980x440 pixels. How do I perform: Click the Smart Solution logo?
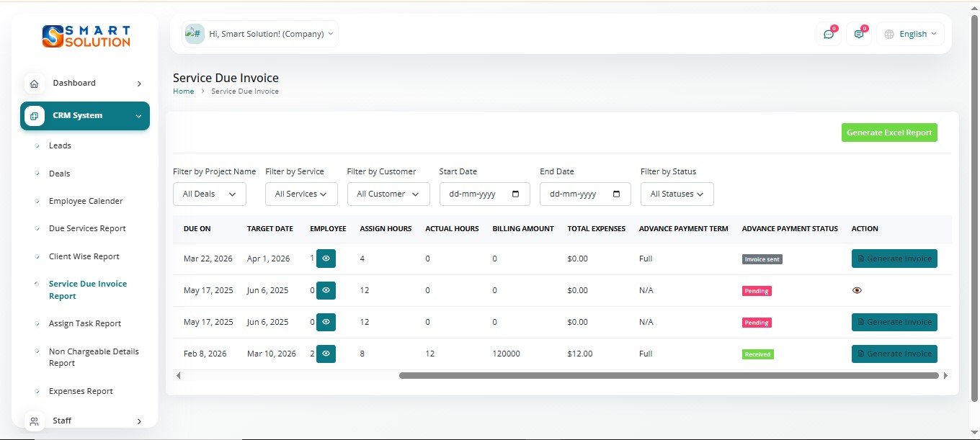pos(86,36)
